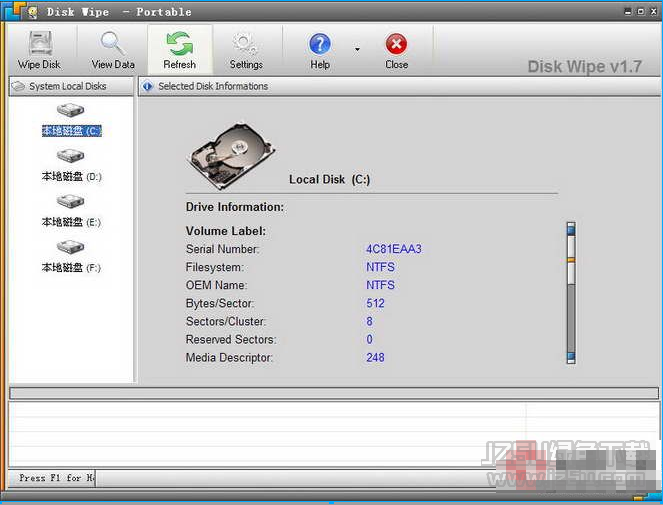
Task: Close window with title bar X
Action: pos(653,11)
